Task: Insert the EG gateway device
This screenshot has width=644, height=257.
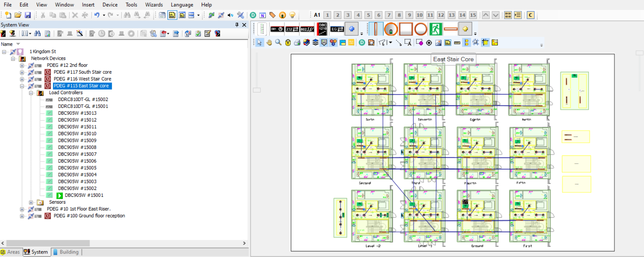Action: 337,29
